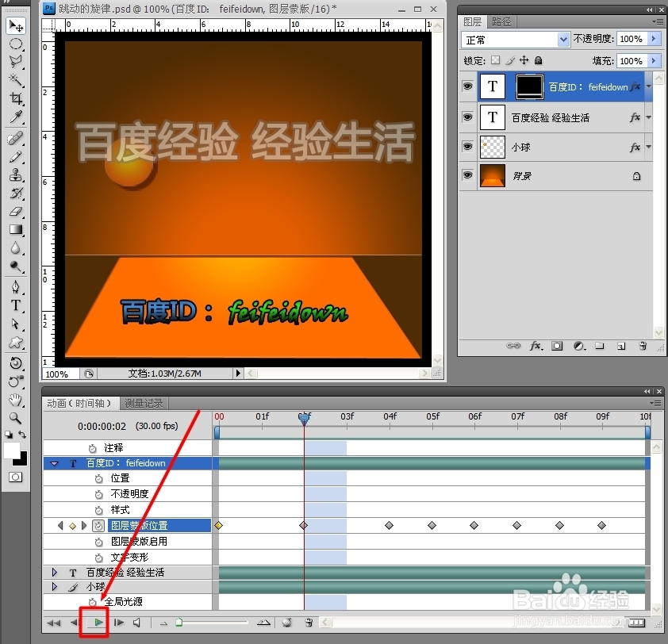Expand effects of 小球 layer
Image resolution: width=668 pixels, height=644 pixels.
tap(649, 147)
